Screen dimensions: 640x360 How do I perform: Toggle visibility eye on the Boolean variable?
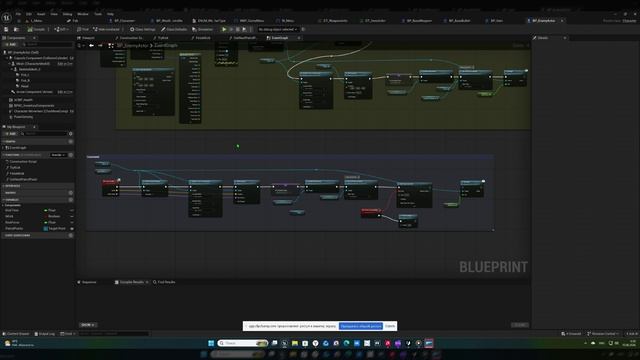72,216
